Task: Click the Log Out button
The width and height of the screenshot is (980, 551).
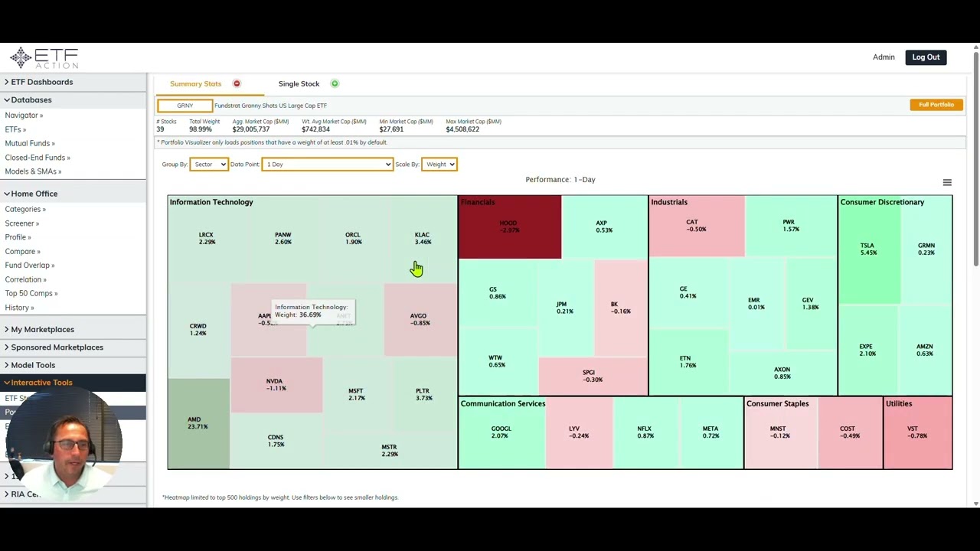Action: point(926,57)
